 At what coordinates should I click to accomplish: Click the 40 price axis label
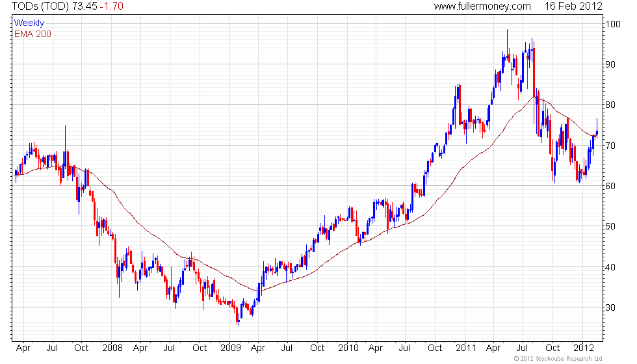[610, 267]
